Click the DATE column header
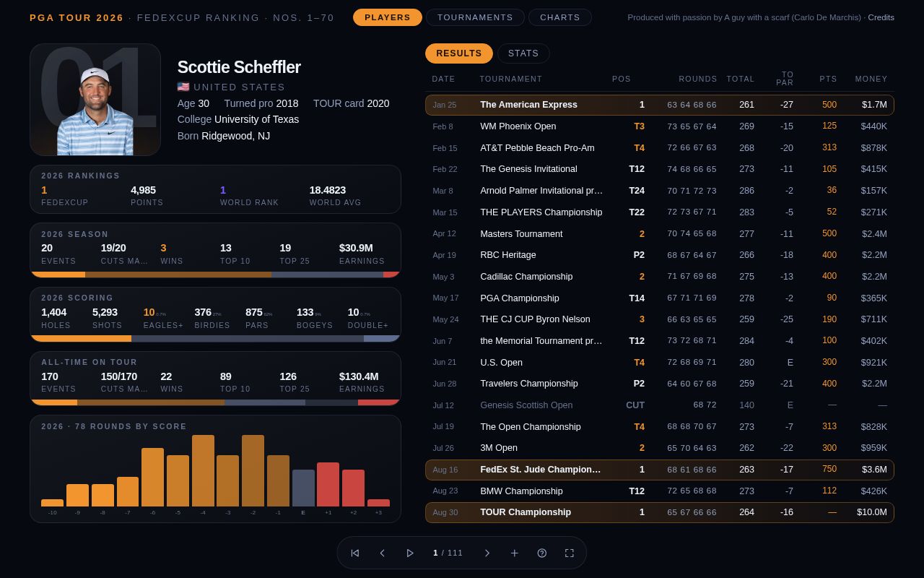 [444, 79]
